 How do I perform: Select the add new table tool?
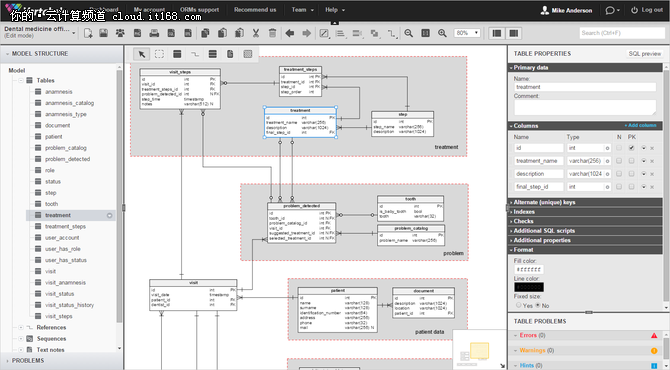point(177,54)
